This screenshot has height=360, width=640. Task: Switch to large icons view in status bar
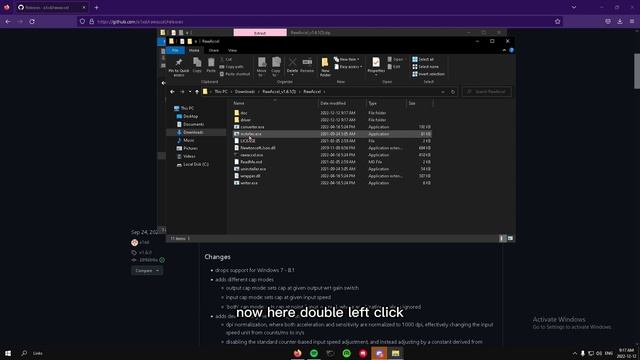coord(510,238)
